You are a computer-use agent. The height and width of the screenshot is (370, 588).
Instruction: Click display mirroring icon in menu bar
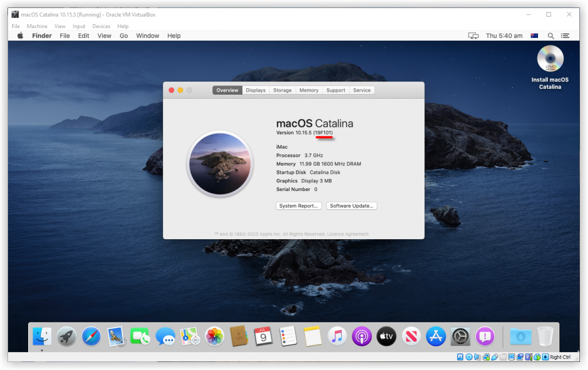pyautogui.click(x=473, y=36)
